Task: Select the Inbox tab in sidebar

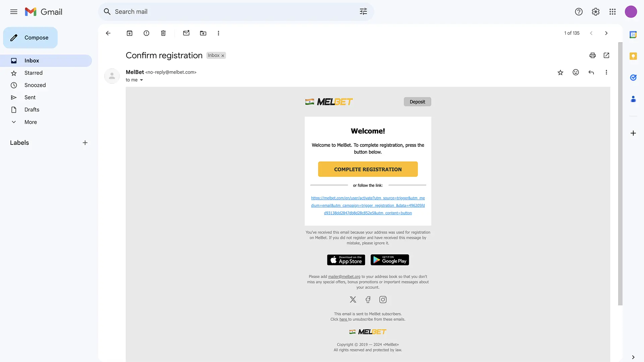Action: 32,60
